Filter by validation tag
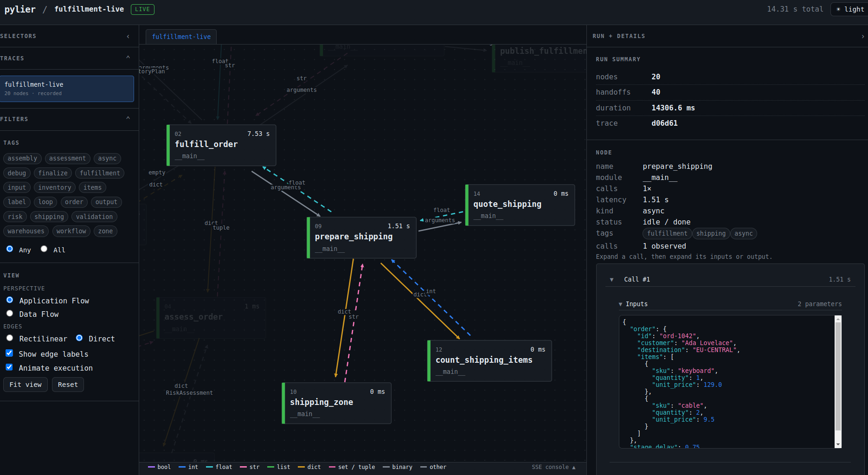 coord(94,217)
